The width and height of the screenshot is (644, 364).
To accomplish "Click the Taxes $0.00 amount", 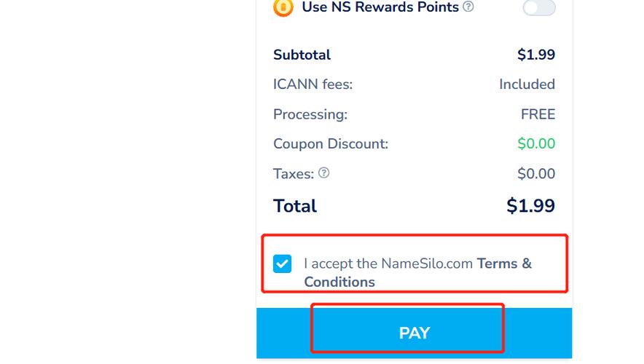I will coord(536,174).
